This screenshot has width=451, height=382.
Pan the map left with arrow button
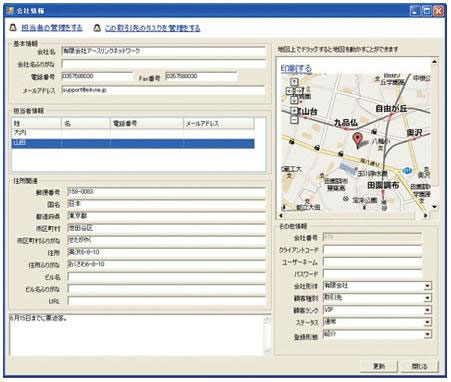pos(290,90)
